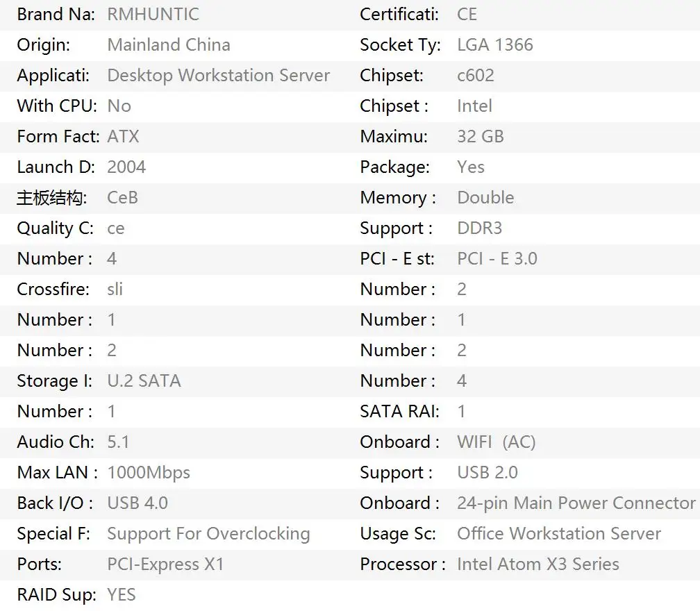Select the DDR3 support value
This screenshot has width=700, height=611.
pyautogui.click(x=479, y=228)
